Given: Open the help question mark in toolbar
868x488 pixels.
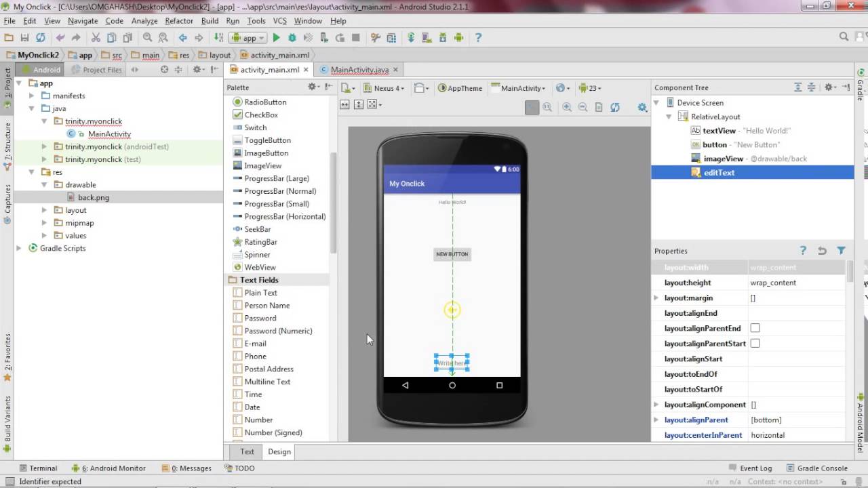Looking at the screenshot, I should coord(478,38).
